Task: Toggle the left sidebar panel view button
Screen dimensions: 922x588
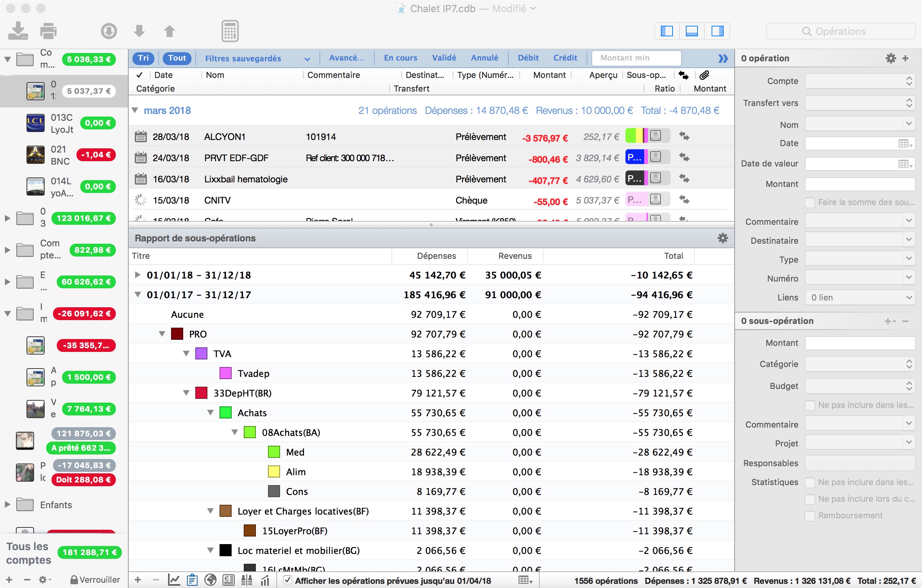Action: [667, 31]
